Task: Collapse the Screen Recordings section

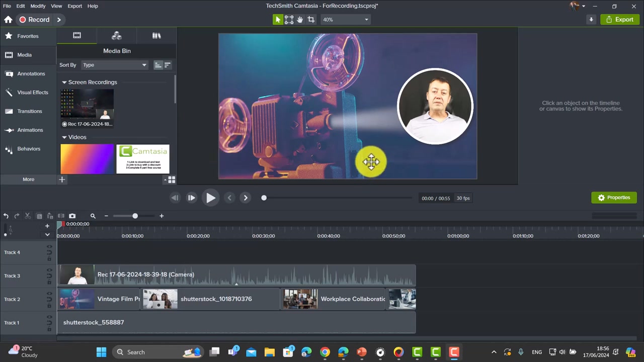Action: (x=64, y=82)
